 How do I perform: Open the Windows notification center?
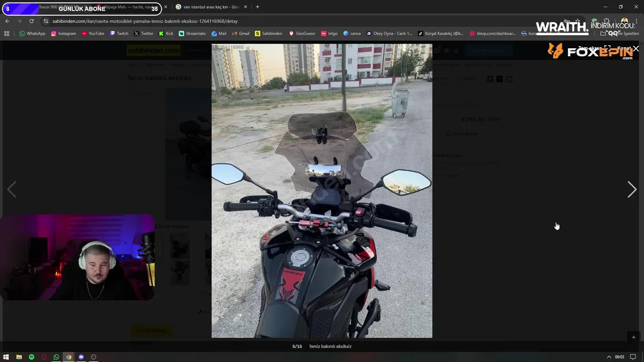[633, 357]
